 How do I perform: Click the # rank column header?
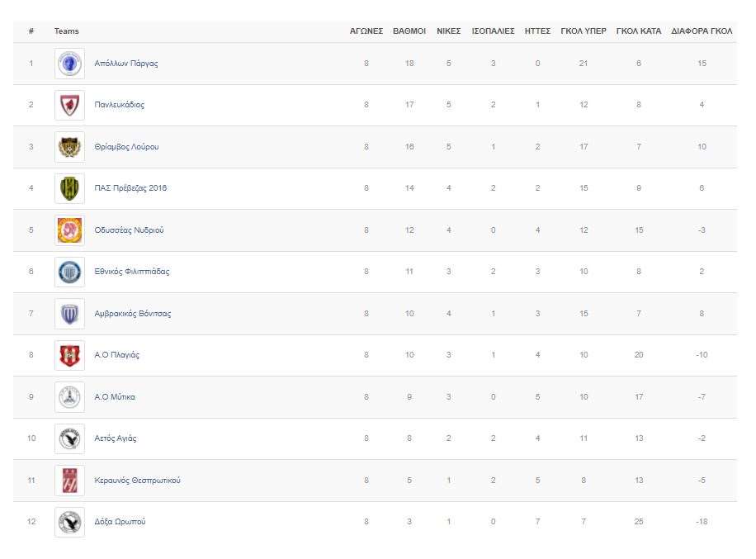click(31, 31)
